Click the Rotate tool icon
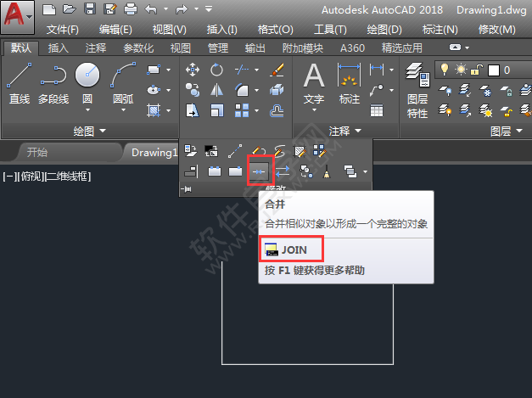This screenshot has width=532, height=398. coord(216,70)
